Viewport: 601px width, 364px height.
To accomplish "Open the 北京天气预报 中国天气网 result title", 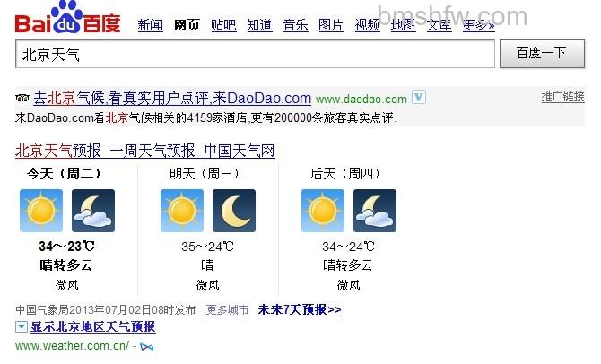I will point(145,151).
